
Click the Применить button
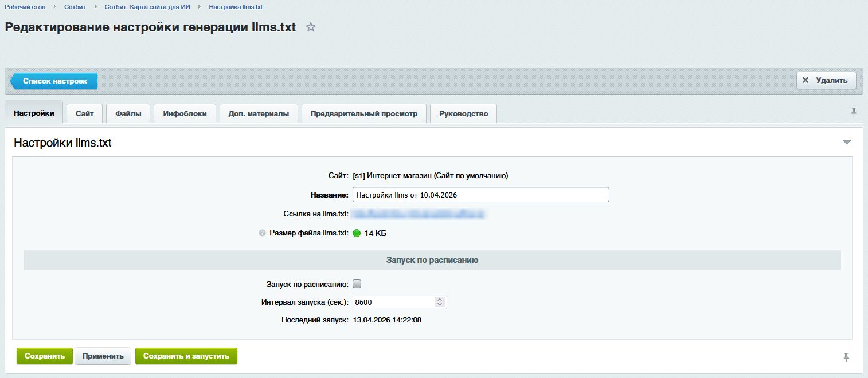[x=103, y=356]
